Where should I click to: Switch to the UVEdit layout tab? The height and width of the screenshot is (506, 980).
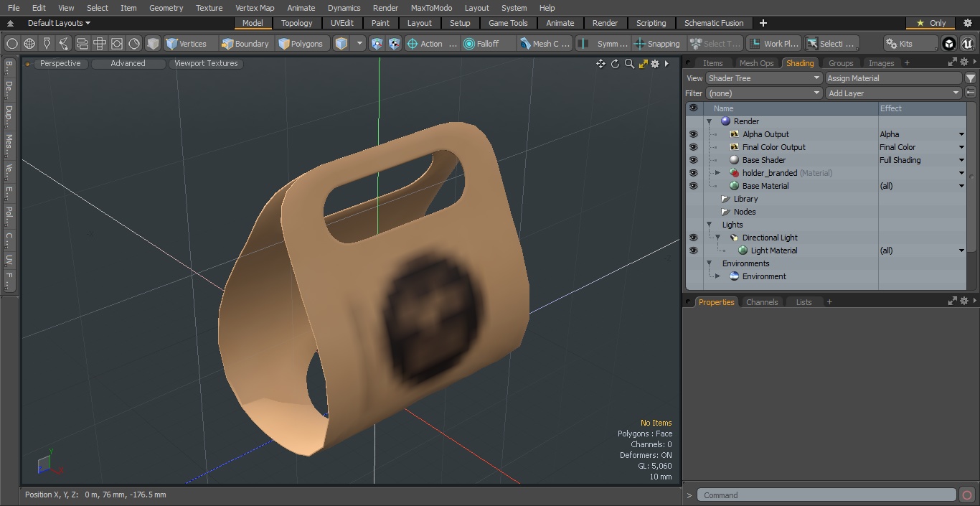coord(341,23)
